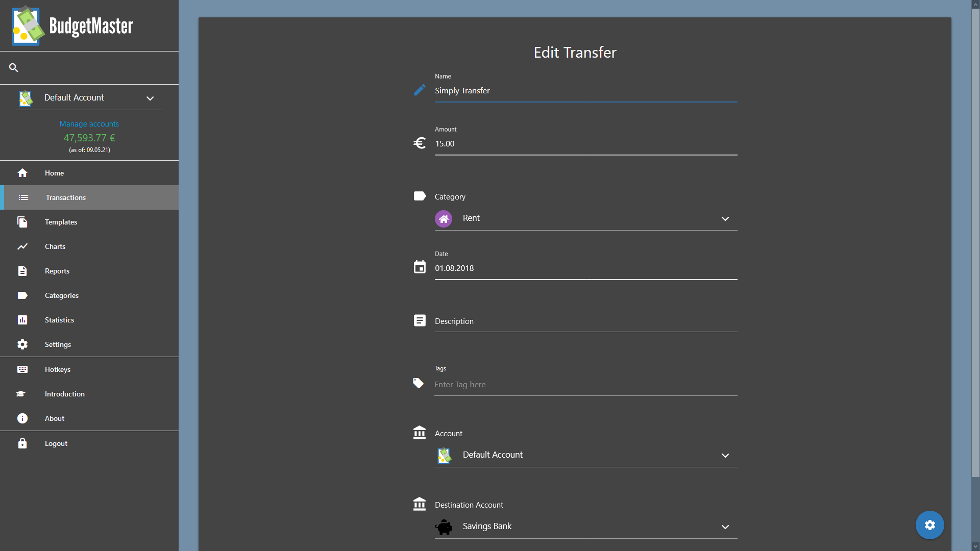Click the Logout lock icon
Screen dimensions: 980x551
(x=22, y=443)
